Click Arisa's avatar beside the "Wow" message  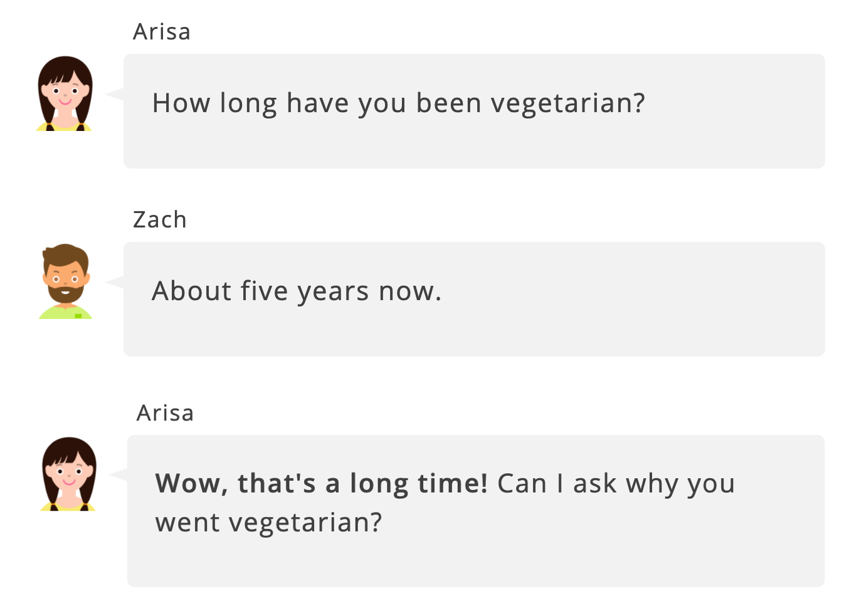click(x=68, y=474)
